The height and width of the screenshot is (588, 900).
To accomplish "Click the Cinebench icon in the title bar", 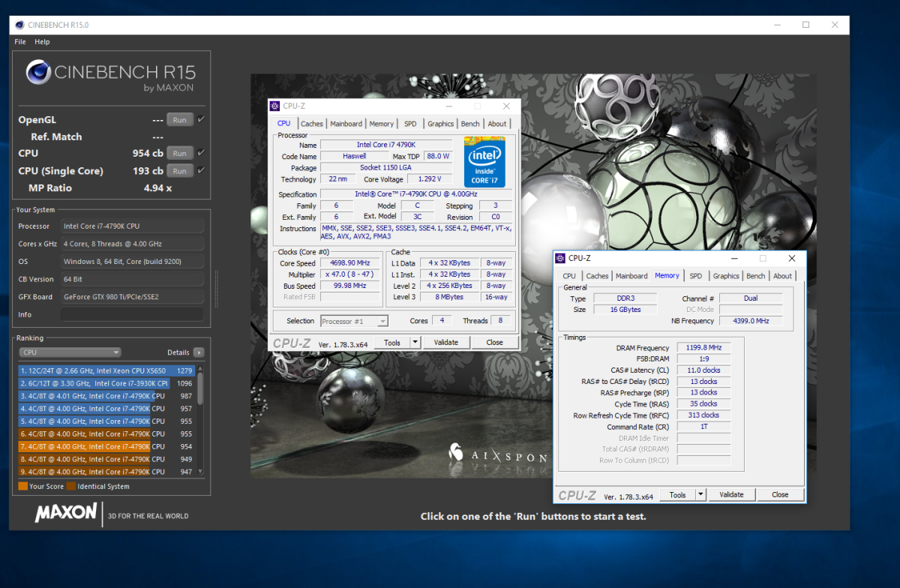I will (x=20, y=25).
